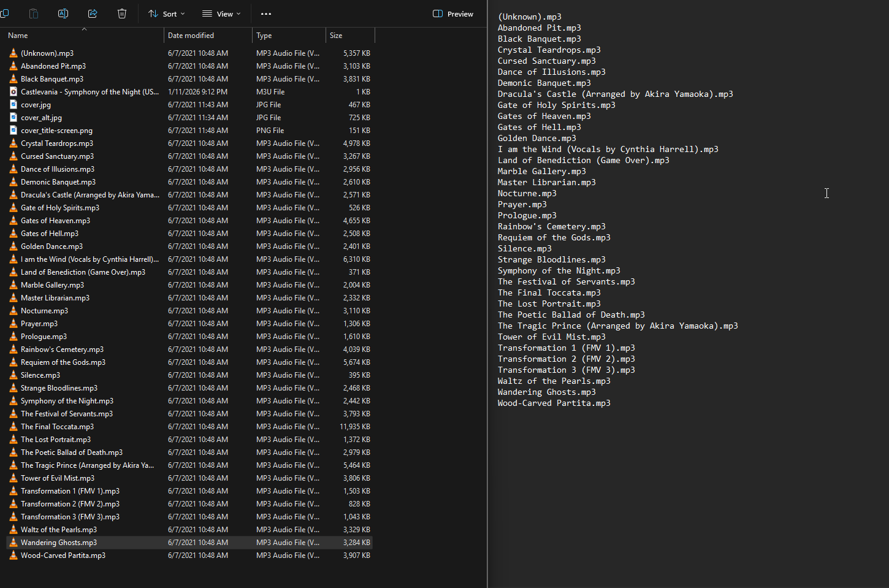Click VLC icon beside Nocturne.mp3
This screenshot has height=588, width=889.
(x=13, y=311)
